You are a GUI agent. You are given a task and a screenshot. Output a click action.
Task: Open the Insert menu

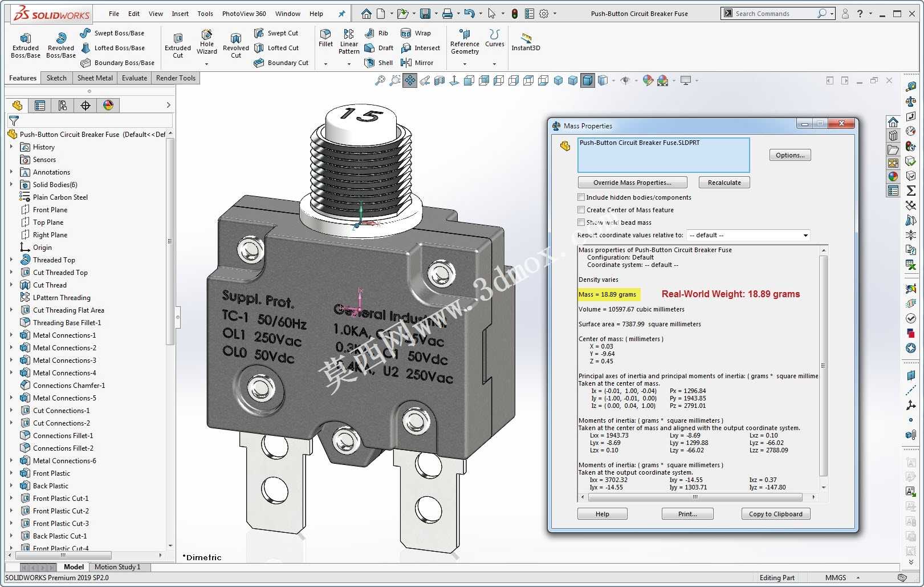[180, 14]
